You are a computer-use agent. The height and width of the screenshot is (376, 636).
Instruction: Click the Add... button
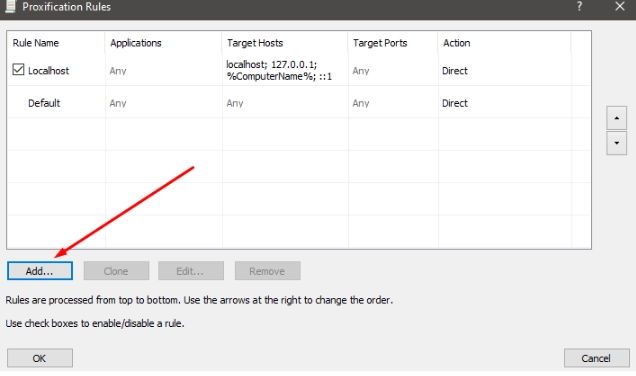tap(40, 271)
